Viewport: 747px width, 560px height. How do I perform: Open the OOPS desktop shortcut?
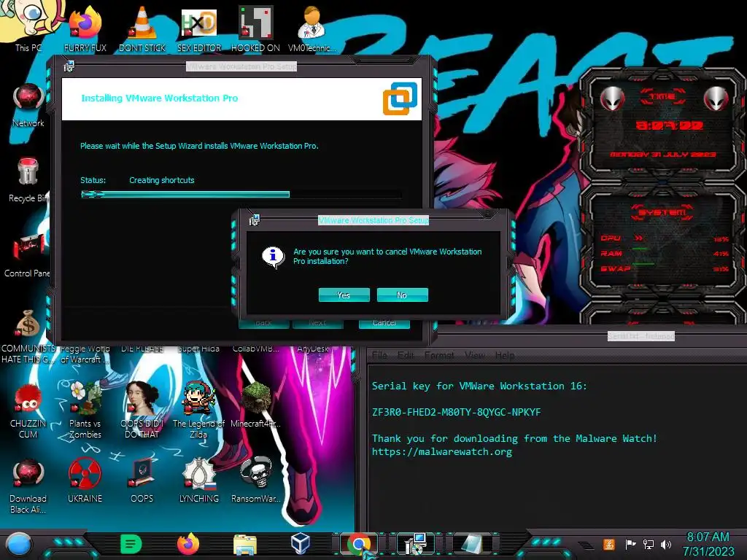click(142, 481)
